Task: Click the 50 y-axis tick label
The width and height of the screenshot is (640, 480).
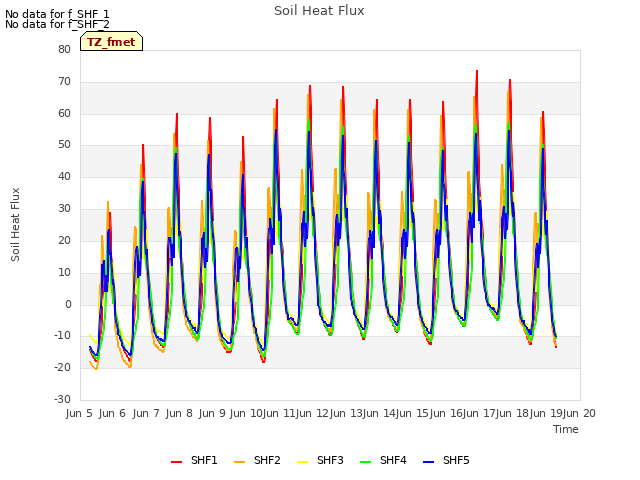Action: [64, 144]
